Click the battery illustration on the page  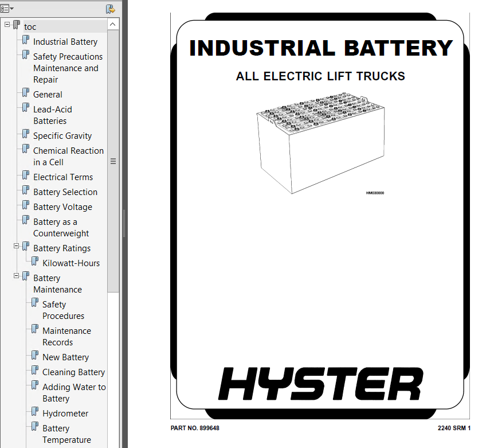pyautogui.click(x=320, y=143)
